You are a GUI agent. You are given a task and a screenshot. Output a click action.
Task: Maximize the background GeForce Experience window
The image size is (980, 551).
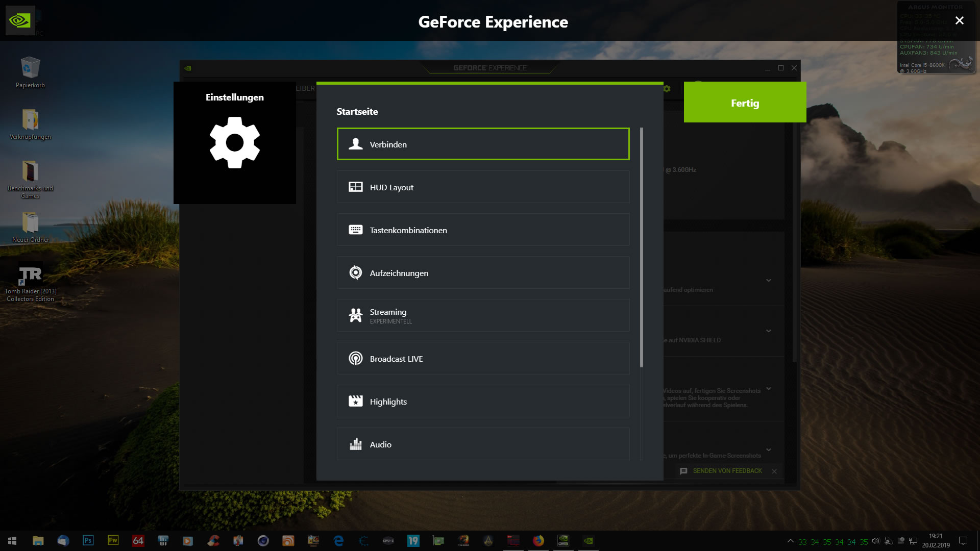[x=781, y=68]
